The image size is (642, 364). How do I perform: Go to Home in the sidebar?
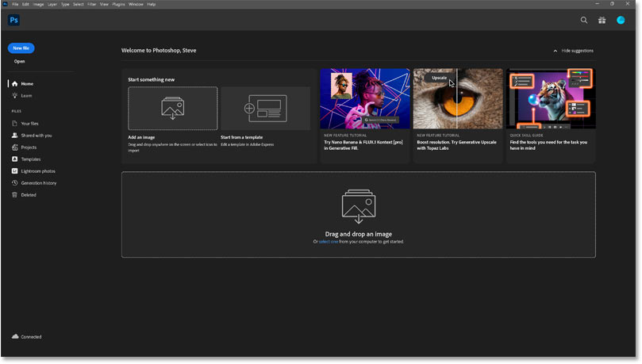[27, 84]
